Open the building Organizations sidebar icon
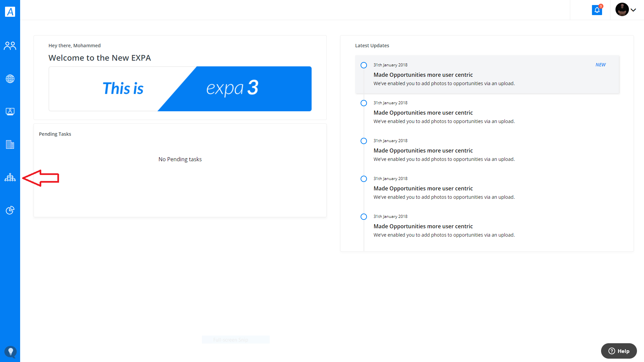 10,144
